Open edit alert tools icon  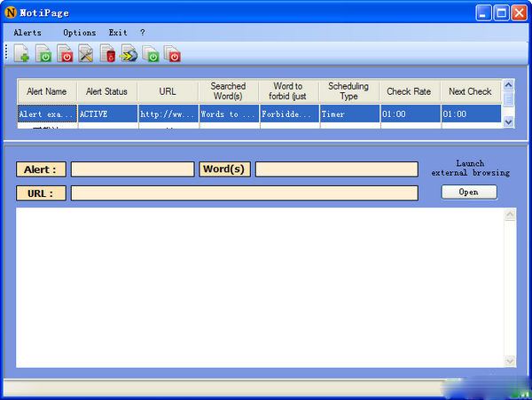tap(87, 55)
